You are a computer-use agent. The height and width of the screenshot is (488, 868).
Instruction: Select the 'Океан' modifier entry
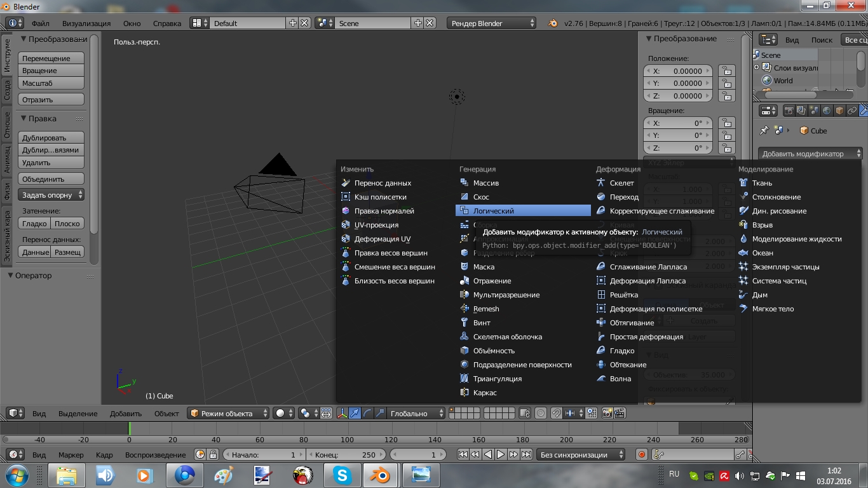point(799,253)
